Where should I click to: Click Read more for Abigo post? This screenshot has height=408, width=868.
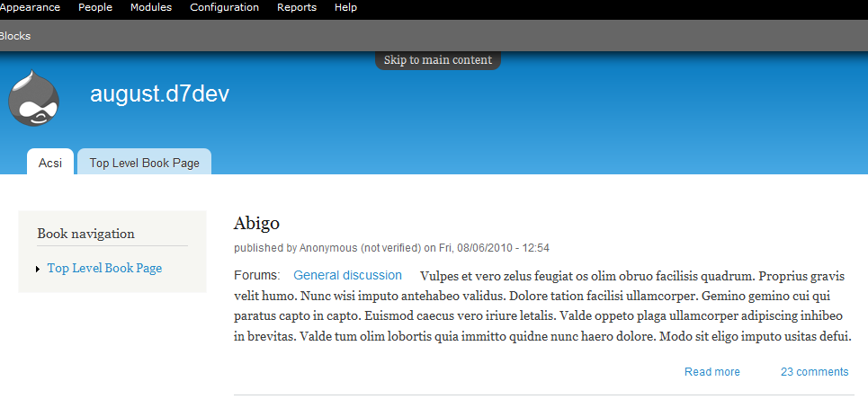[x=711, y=372]
